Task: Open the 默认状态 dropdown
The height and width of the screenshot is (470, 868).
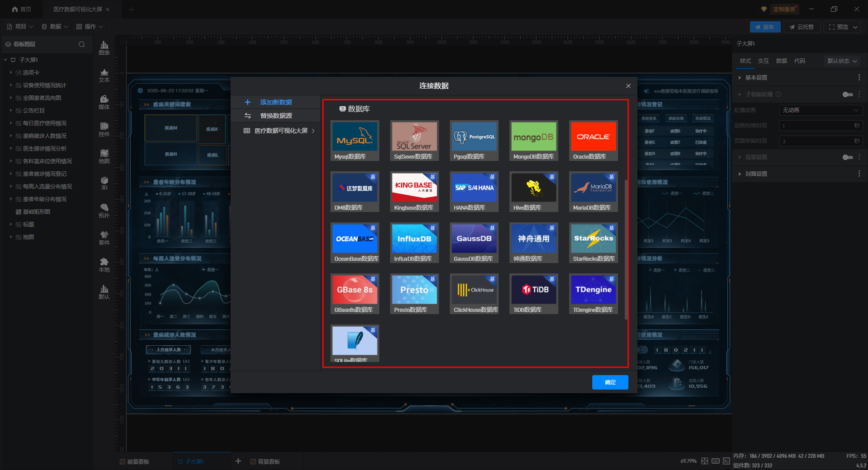Action: [x=842, y=61]
